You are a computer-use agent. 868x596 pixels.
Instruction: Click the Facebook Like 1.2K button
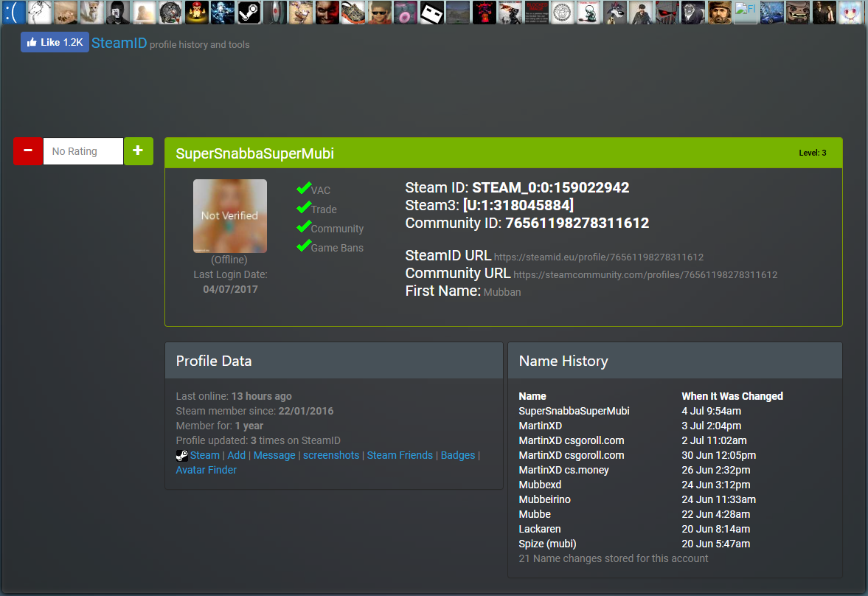(55, 42)
